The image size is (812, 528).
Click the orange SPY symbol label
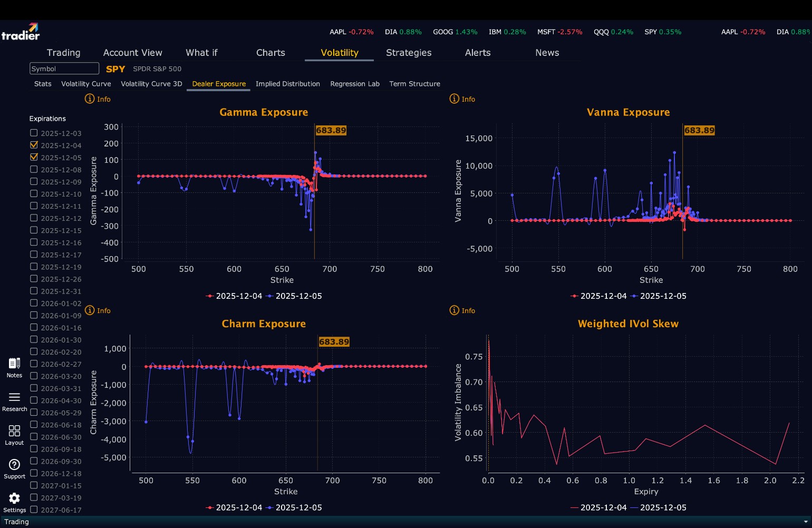pos(115,69)
